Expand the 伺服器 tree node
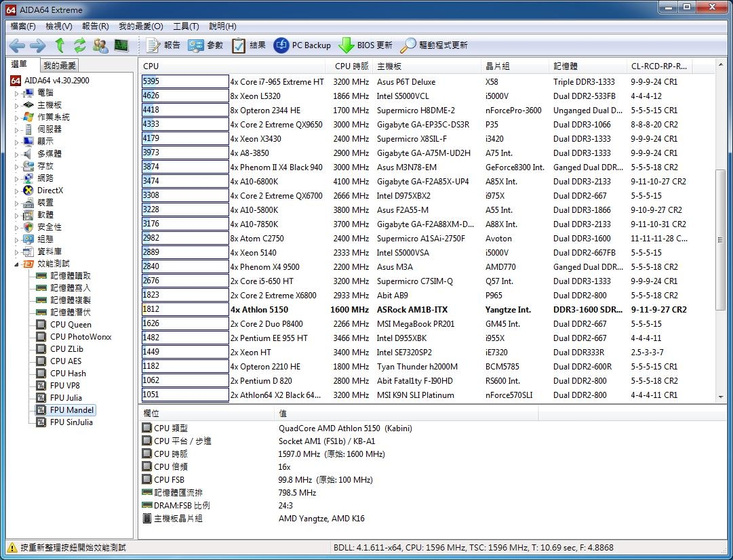This screenshot has width=733, height=560. 16,129
